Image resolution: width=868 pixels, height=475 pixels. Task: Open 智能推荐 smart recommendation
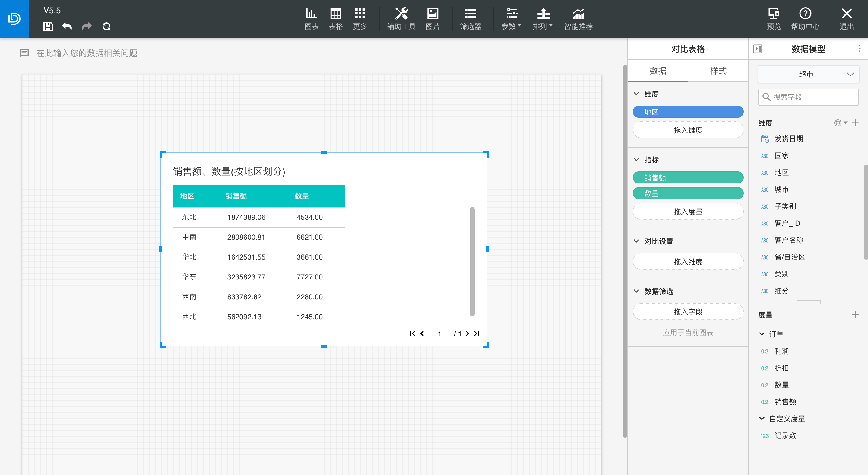[578, 19]
